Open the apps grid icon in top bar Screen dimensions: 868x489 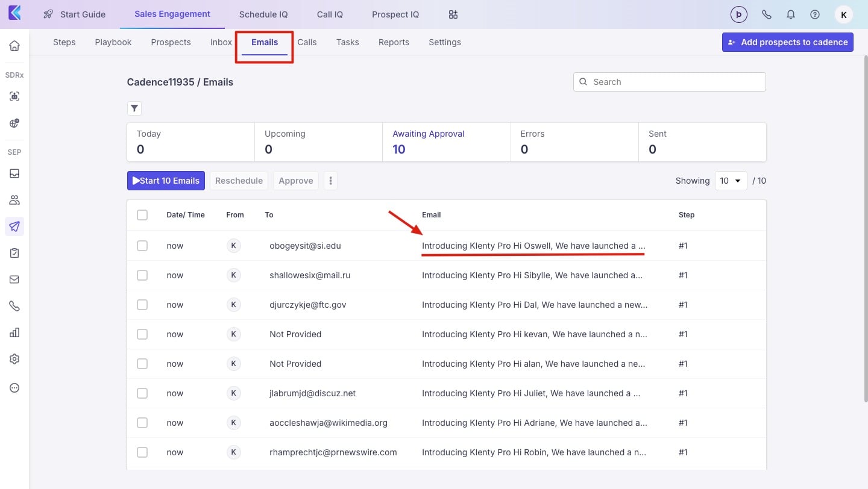coord(453,14)
